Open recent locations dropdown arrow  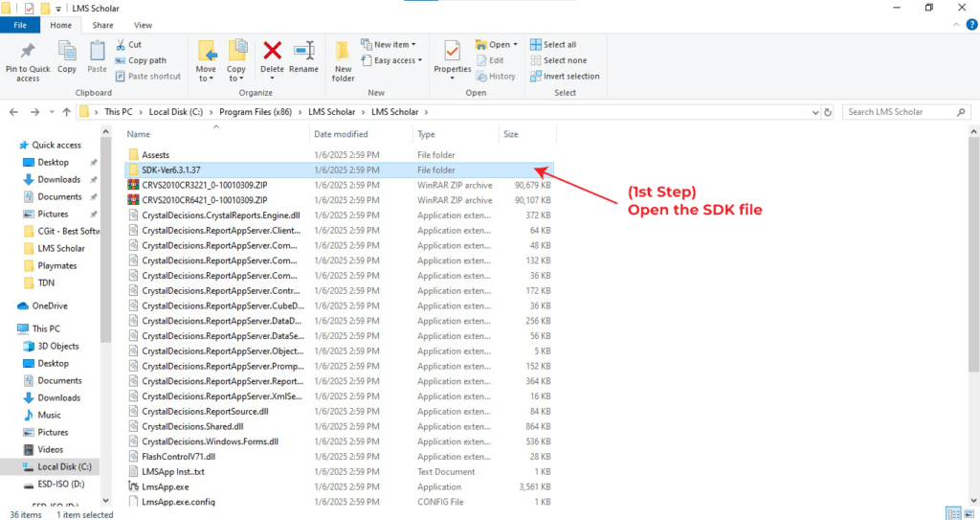(52, 112)
